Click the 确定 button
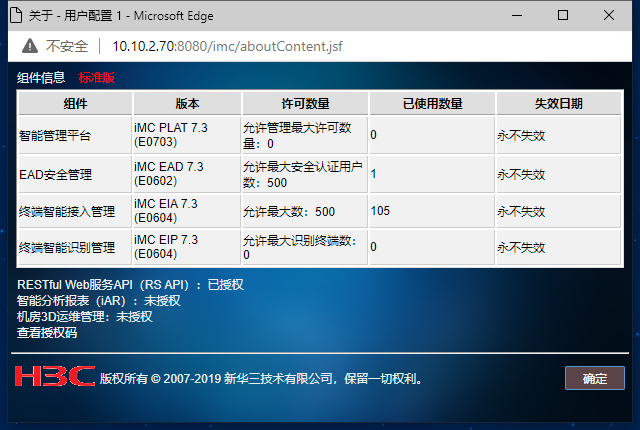 tap(595, 378)
